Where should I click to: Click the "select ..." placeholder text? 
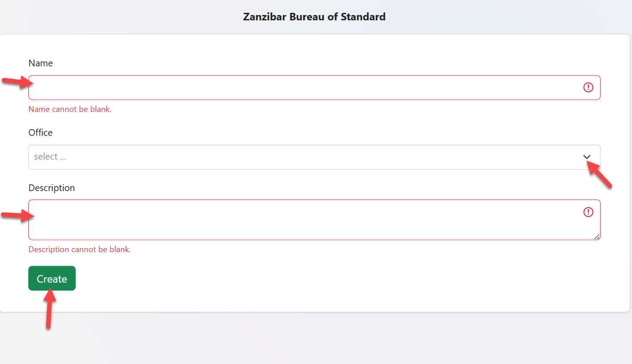click(50, 157)
